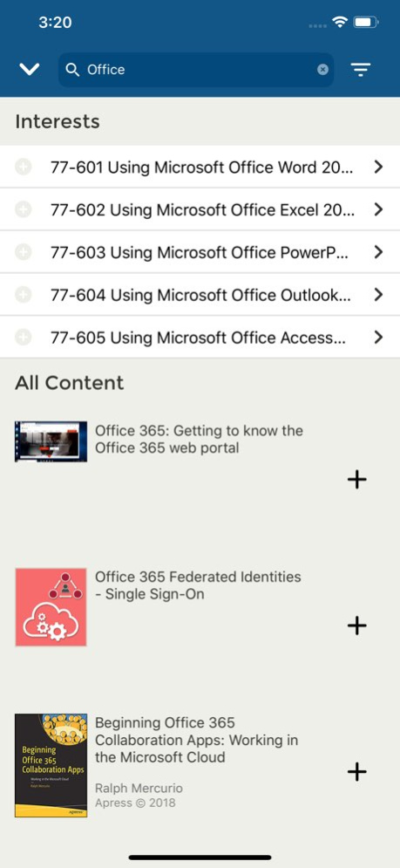Clear the Office search text
The height and width of the screenshot is (868, 400).
click(323, 69)
